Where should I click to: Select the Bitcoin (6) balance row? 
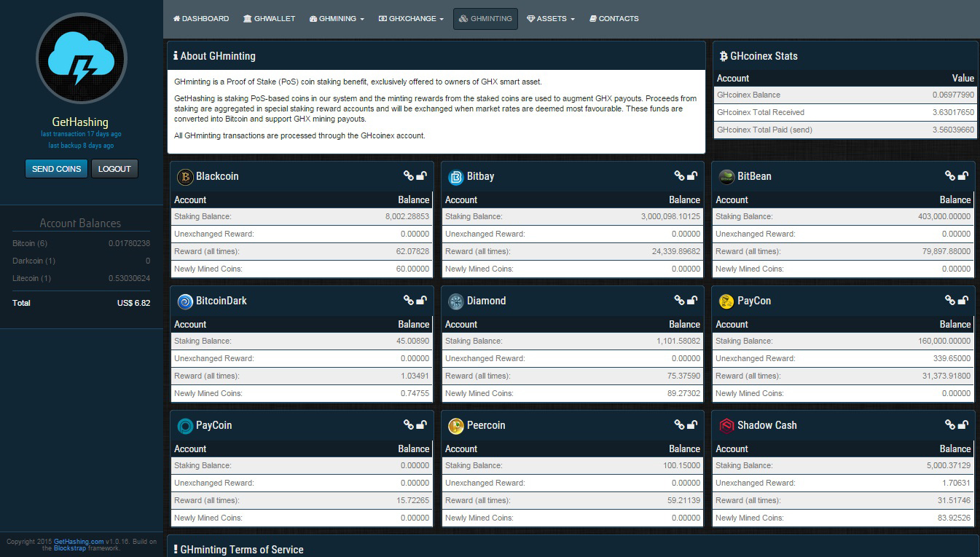coord(81,243)
